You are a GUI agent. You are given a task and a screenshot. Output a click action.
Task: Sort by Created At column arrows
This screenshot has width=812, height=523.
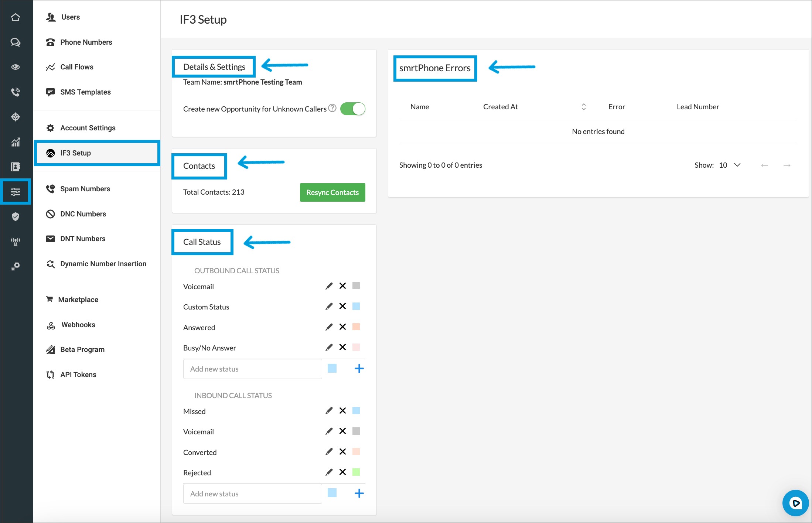(x=583, y=107)
